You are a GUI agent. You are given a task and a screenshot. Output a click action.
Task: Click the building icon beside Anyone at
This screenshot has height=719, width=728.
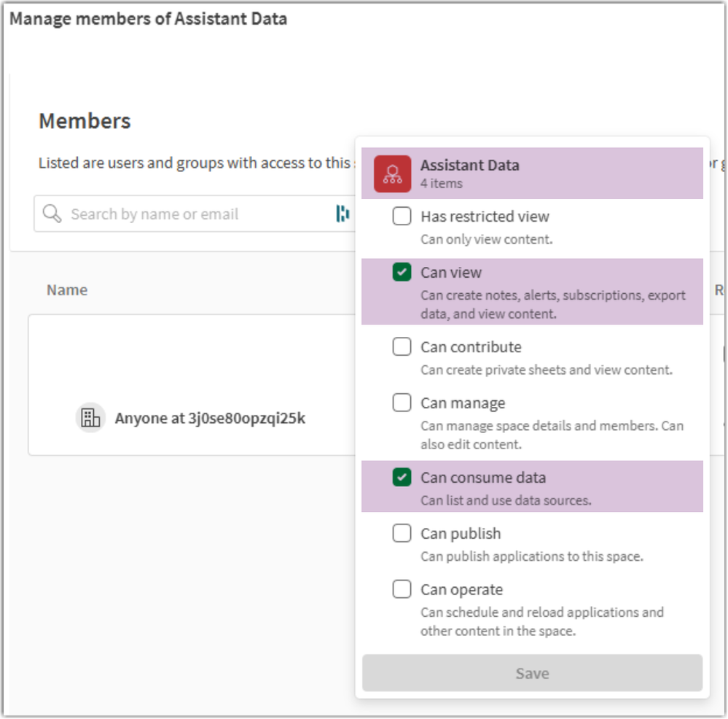pyautogui.click(x=90, y=417)
